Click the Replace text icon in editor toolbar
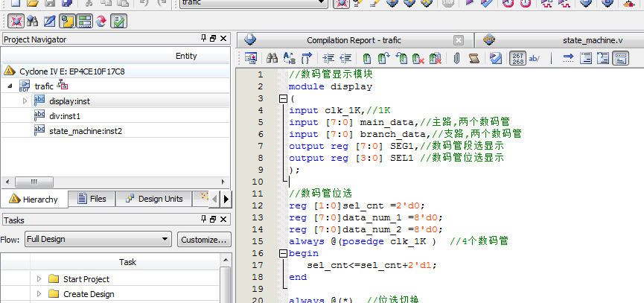Image resolution: width=644 pixels, height=303 pixels. (x=289, y=58)
